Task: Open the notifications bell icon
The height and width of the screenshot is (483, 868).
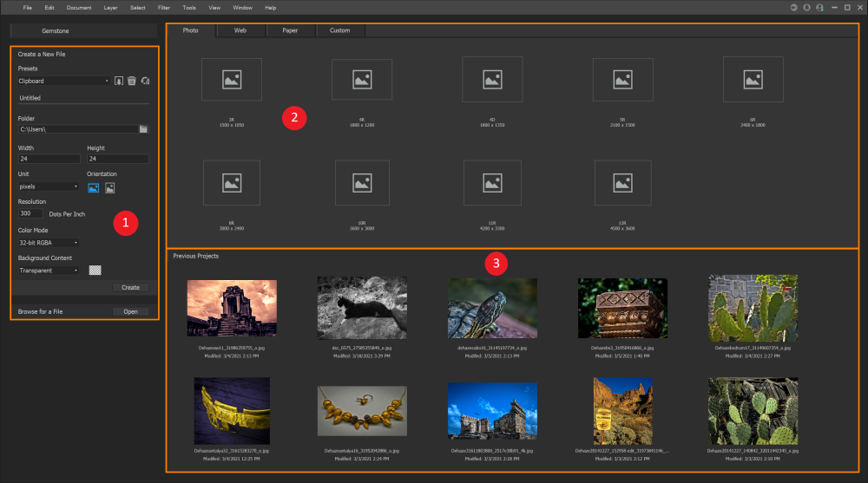Action: [x=806, y=7]
